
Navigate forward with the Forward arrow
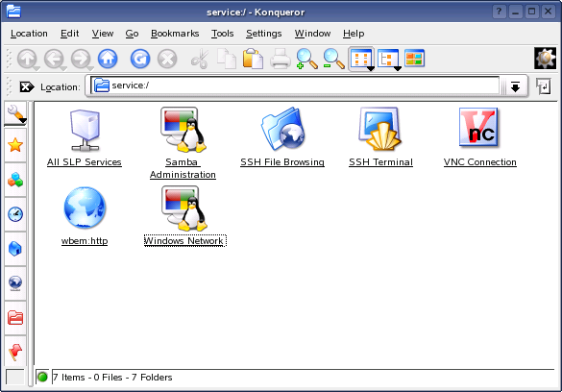(x=81, y=59)
